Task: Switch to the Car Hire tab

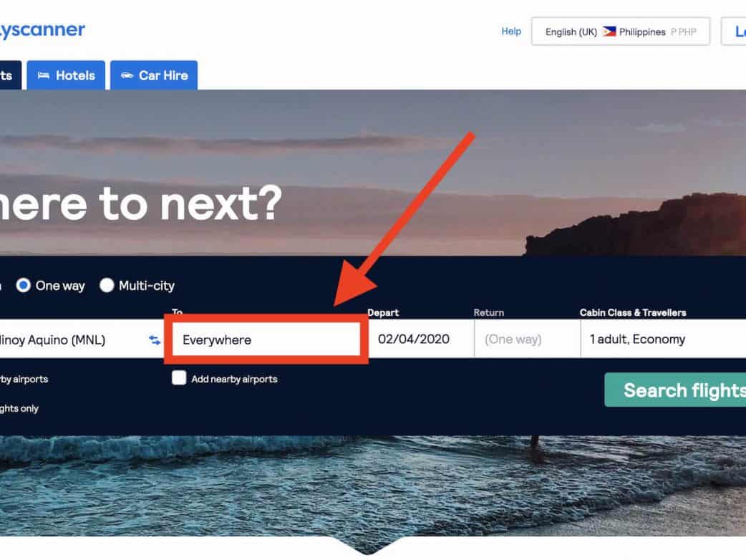Action: pyautogui.click(x=154, y=75)
